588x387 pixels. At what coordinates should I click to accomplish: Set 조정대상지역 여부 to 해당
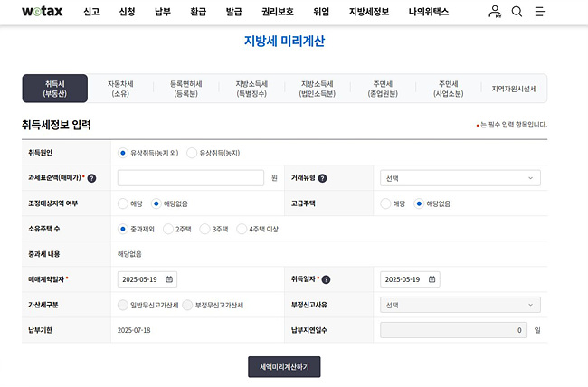tap(123, 203)
